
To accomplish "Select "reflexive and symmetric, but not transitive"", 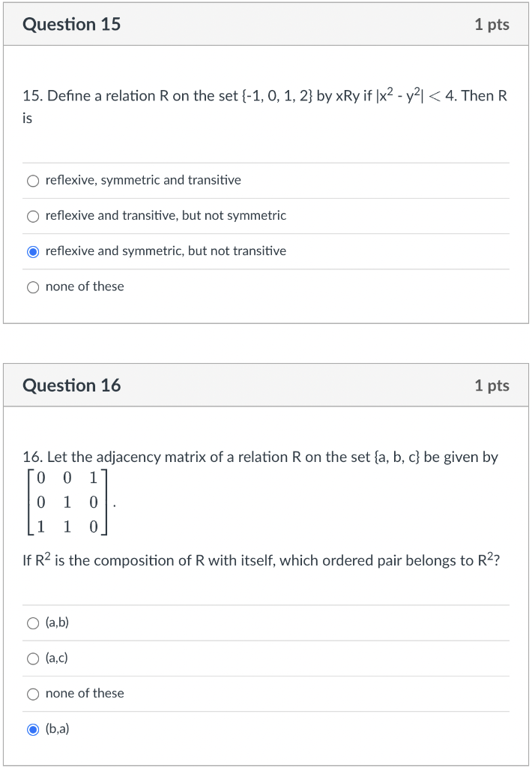I will click(33, 251).
